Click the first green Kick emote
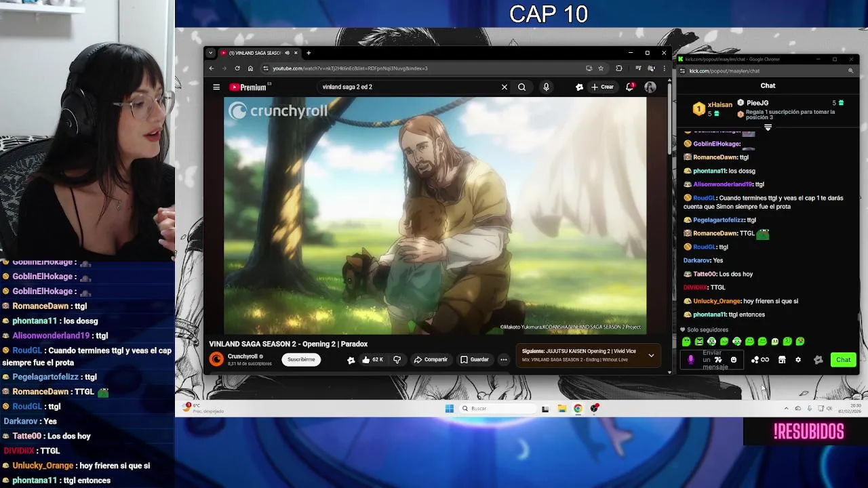 pos(686,342)
